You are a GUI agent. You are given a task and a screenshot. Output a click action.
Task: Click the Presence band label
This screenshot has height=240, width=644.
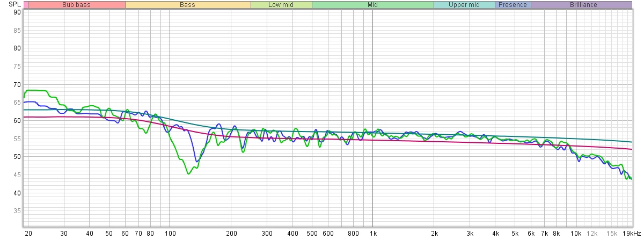(x=513, y=5)
